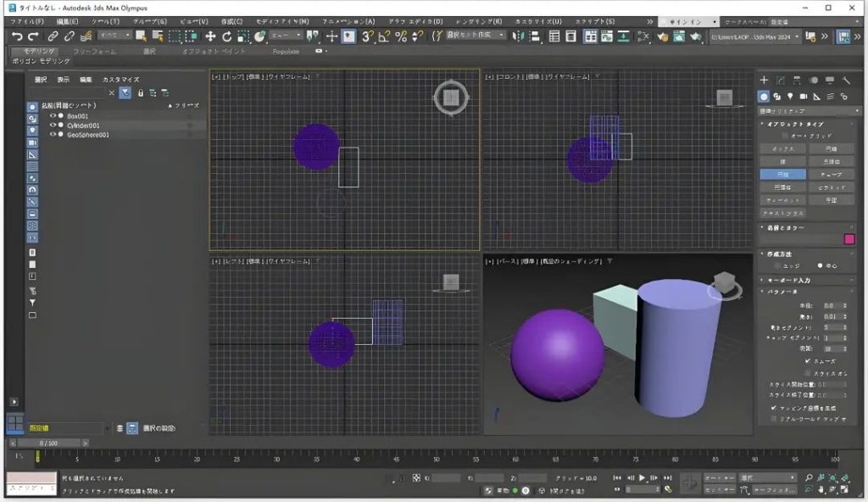Switch to the Populate ribbon tab

pos(286,52)
